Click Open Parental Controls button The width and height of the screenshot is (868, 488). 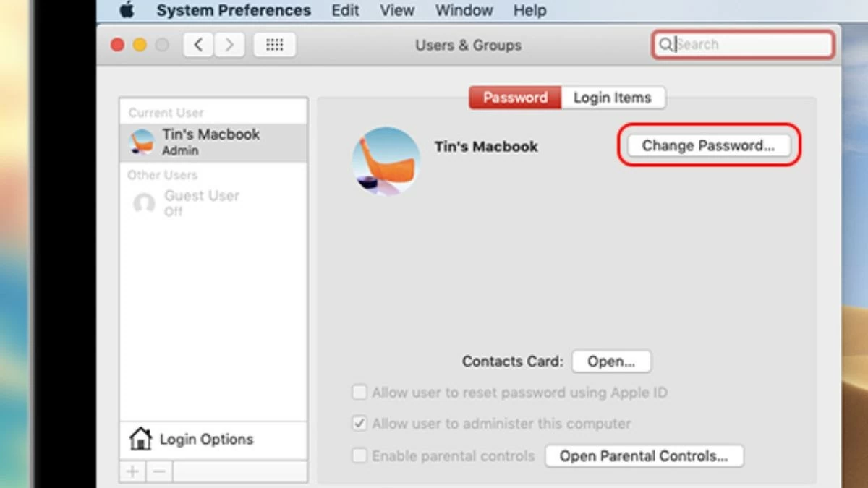point(644,456)
